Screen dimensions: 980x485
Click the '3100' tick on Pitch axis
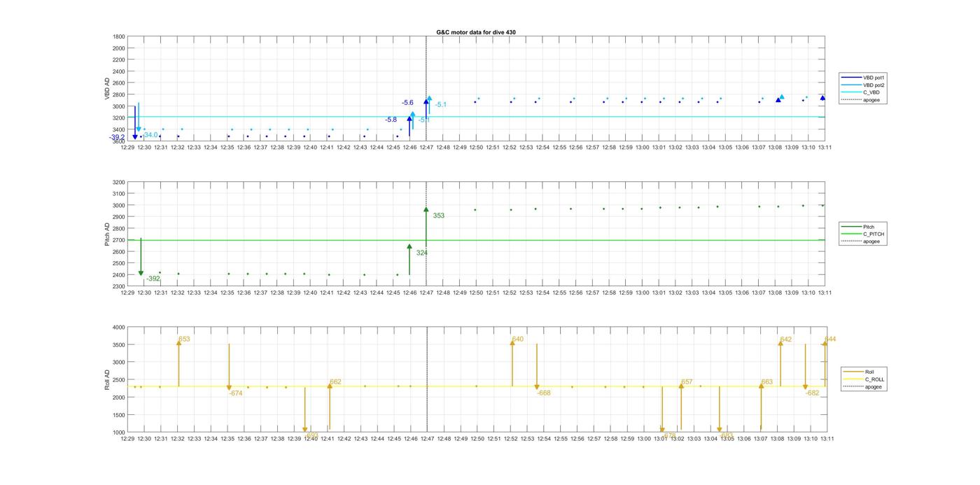tap(119, 194)
